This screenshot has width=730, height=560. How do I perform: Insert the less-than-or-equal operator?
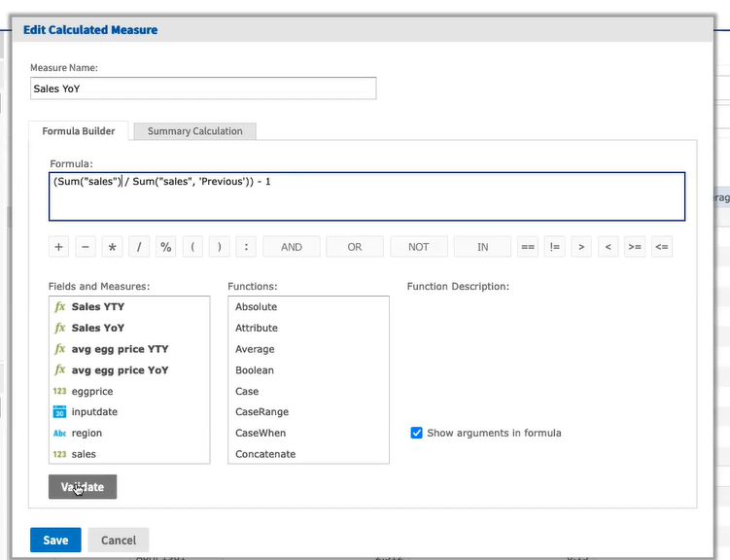[662, 247]
